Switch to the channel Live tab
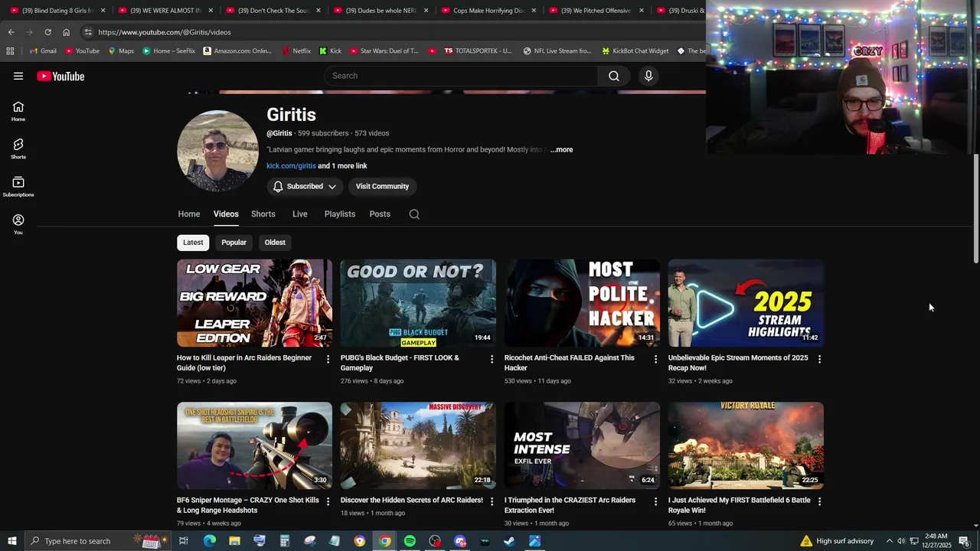 (x=299, y=214)
